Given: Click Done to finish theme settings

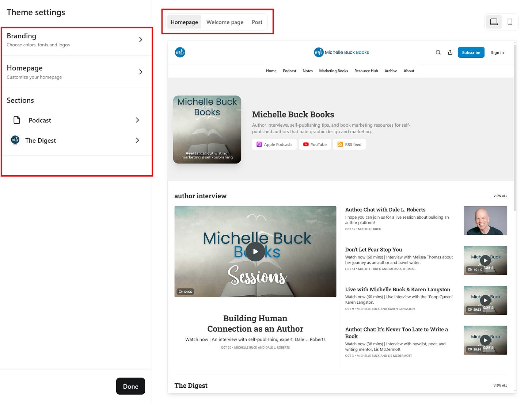Looking at the screenshot, I should 130,386.
